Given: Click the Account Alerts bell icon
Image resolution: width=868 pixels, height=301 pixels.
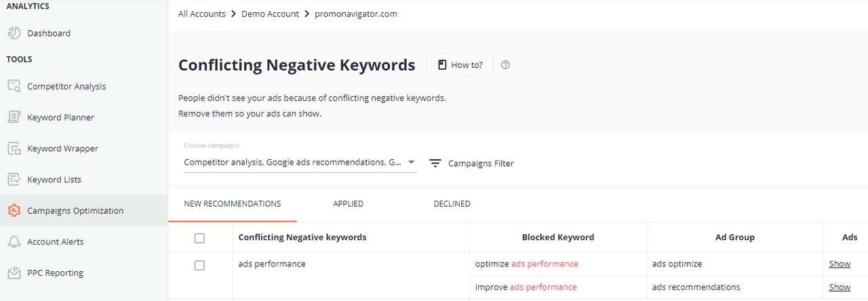Looking at the screenshot, I should point(14,242).
